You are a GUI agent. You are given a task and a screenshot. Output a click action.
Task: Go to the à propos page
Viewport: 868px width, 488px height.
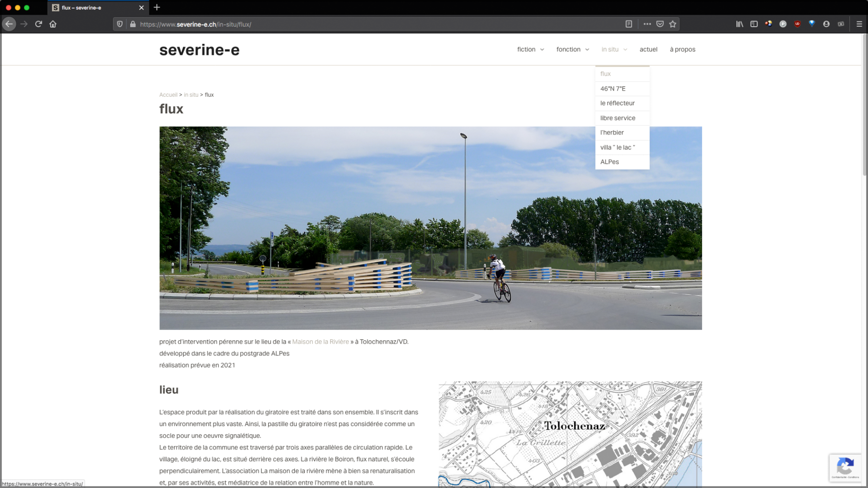click(682, 49)
